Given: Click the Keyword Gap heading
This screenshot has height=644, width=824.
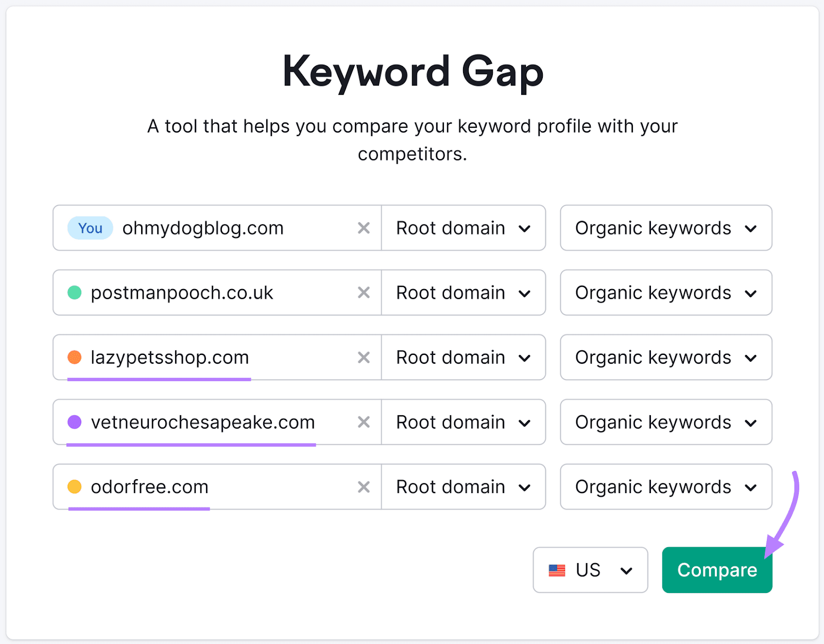Looking at the screenshot, I should point(411,72).
